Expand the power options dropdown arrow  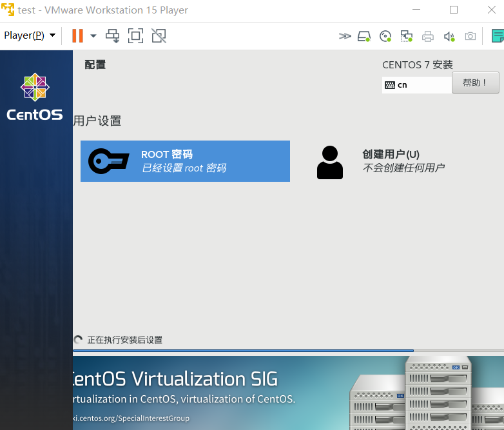coord(93,35)
